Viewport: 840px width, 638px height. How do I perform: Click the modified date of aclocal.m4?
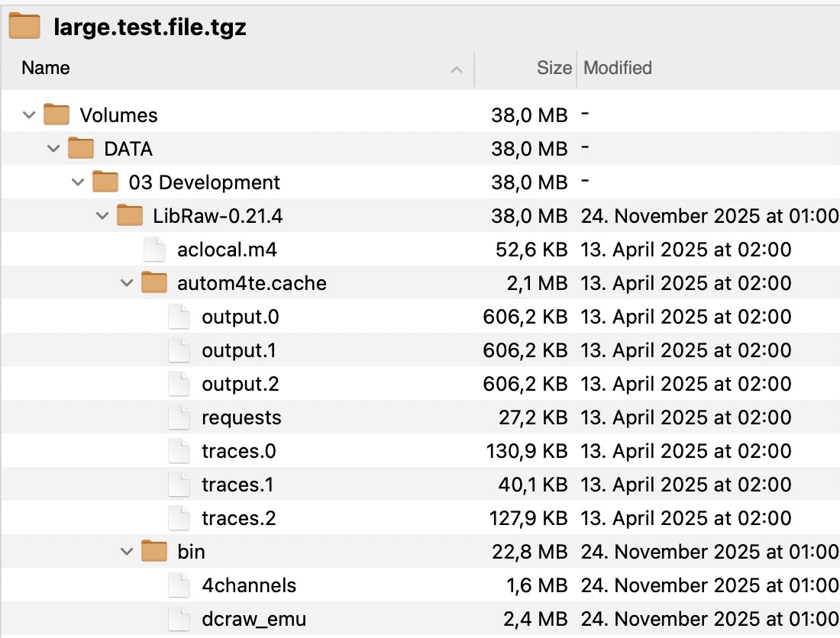point(687,250)
